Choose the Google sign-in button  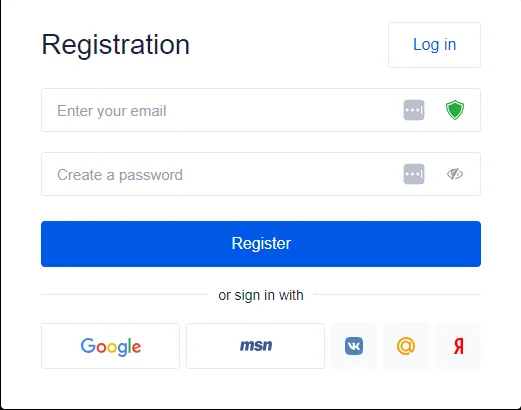pyautogui.click(x=110, y=346)
